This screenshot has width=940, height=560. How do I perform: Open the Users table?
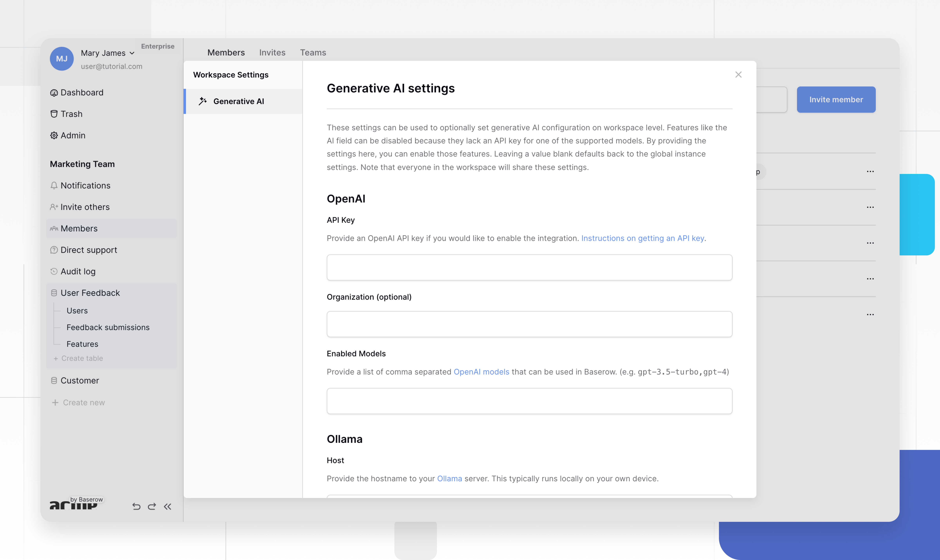(x=77, y=311)
